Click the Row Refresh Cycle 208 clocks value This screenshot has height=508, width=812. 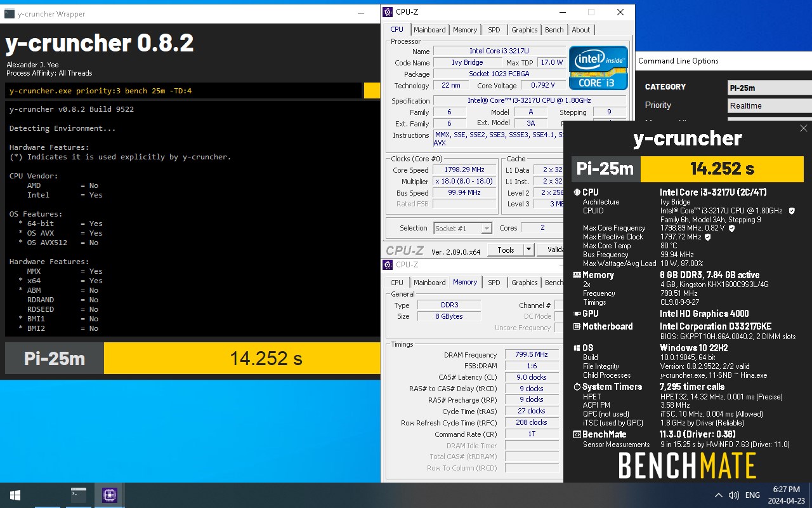coord(532,423)
